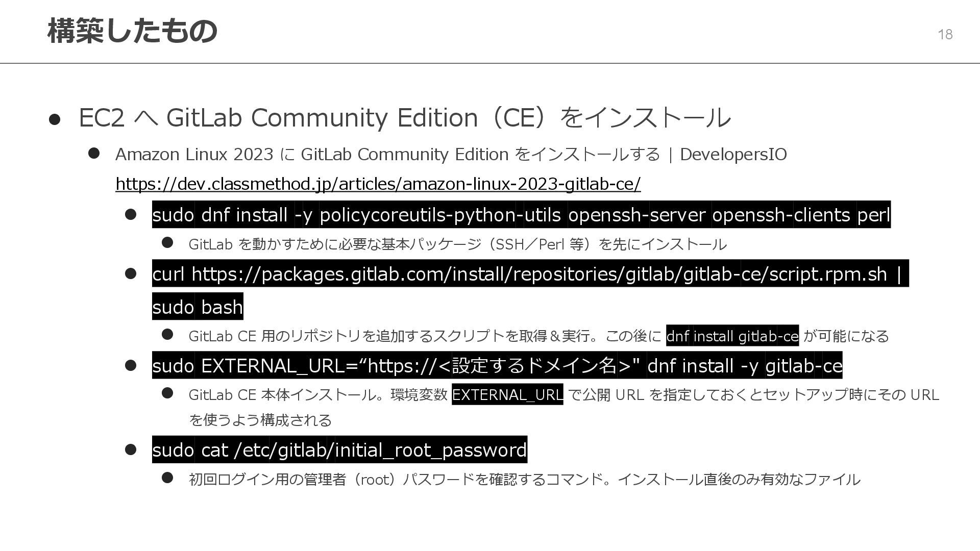Click the slide title 構築したもの

point(132,31)
